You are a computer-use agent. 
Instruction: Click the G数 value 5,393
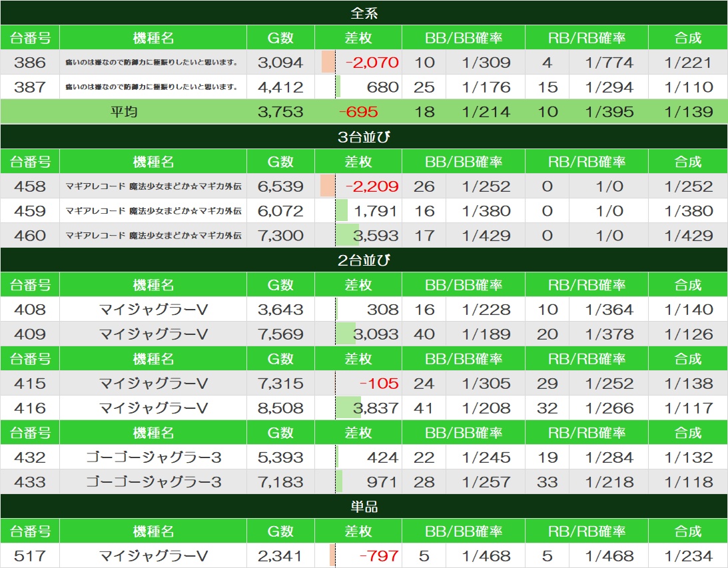[x=280, y=457]
